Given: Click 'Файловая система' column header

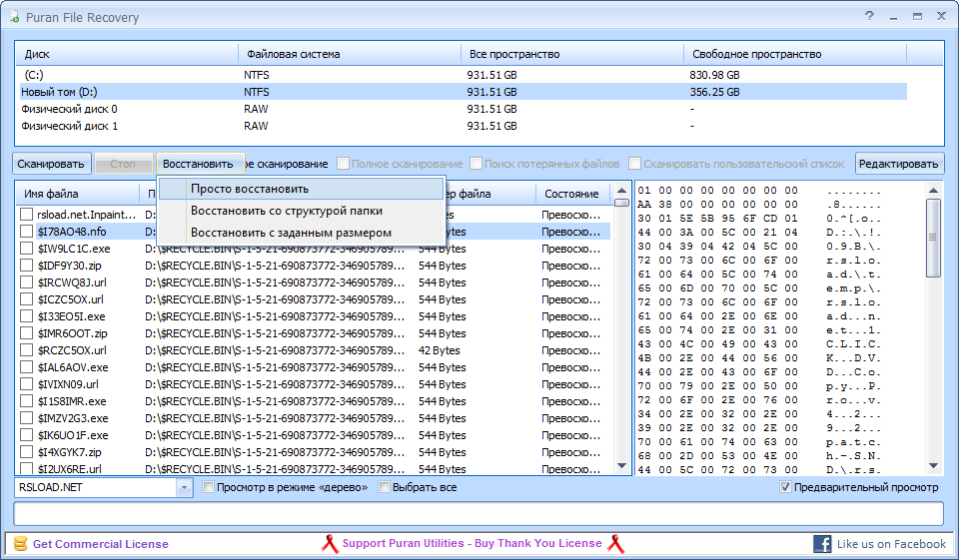Looking at the screenshot, I should point(350,54).
